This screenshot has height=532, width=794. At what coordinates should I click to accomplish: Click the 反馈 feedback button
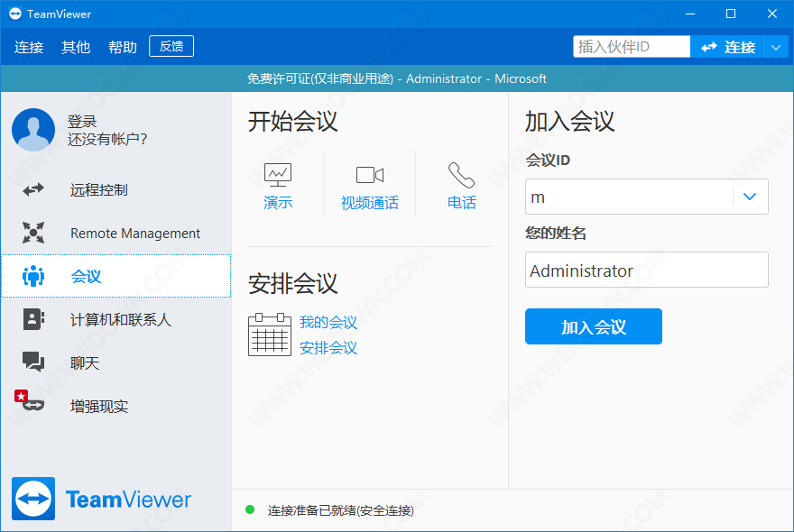click(x=171, y=46)
